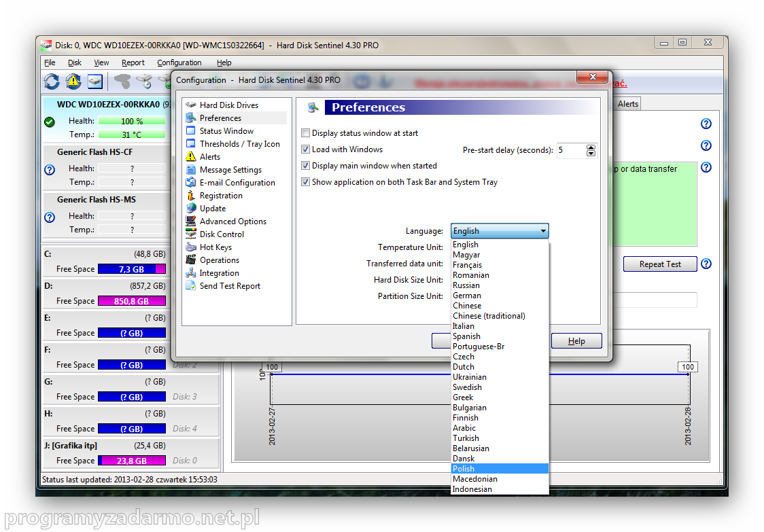Click the help icon beside the data transfer box
Image resolution: width=764 pixels, height=532 pixels.
pos(706,167)
